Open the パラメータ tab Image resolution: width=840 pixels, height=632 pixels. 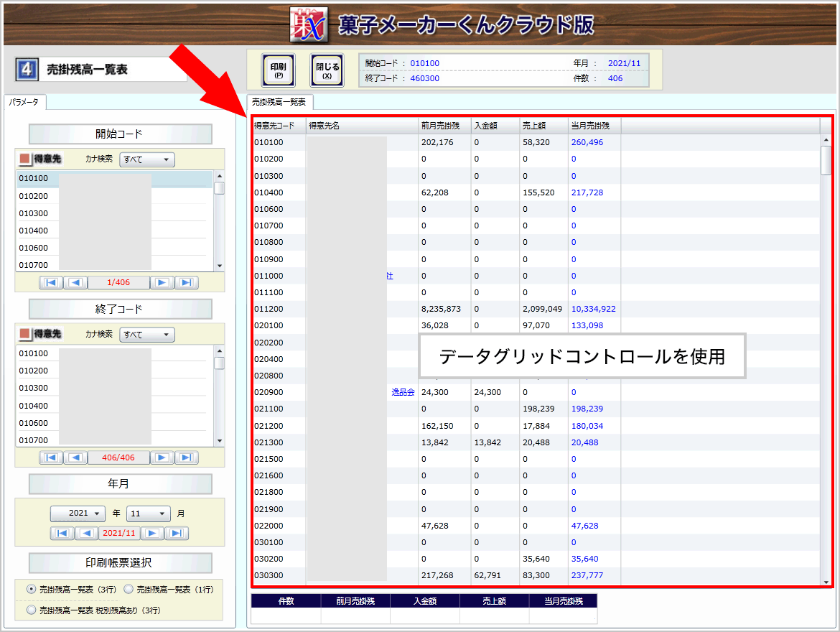[24, 102]
